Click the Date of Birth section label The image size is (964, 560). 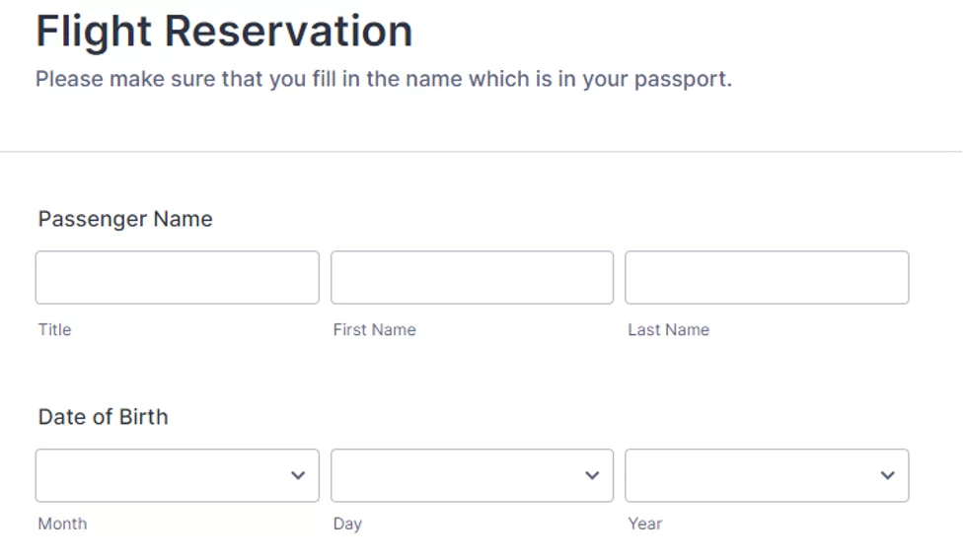coord(104,417)
